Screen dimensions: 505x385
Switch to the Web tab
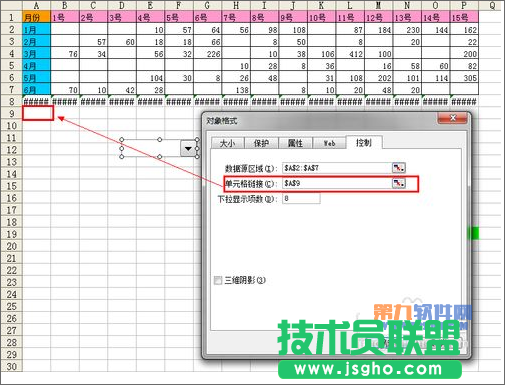click(329, 143)
